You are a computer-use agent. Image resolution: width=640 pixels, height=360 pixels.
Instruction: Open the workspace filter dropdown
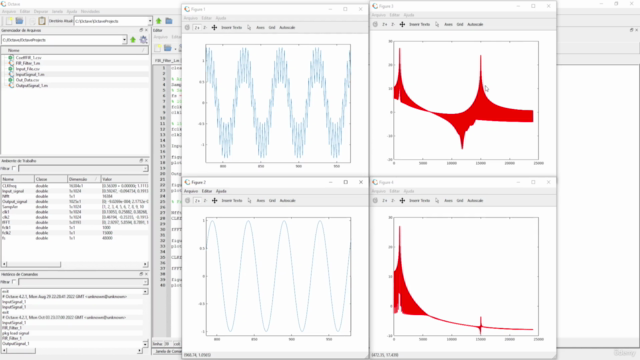click(145, 169)
